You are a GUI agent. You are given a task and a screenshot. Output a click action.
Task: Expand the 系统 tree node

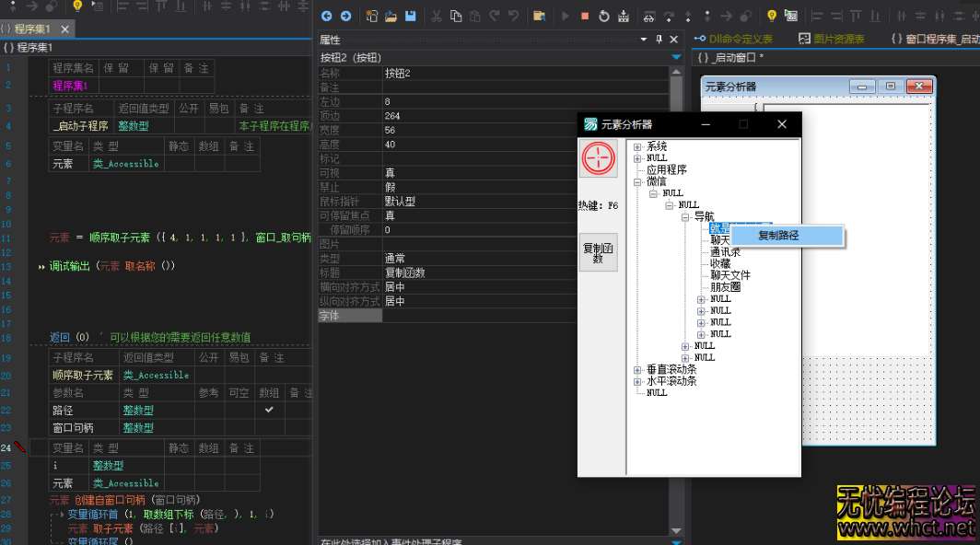[636, 146]
